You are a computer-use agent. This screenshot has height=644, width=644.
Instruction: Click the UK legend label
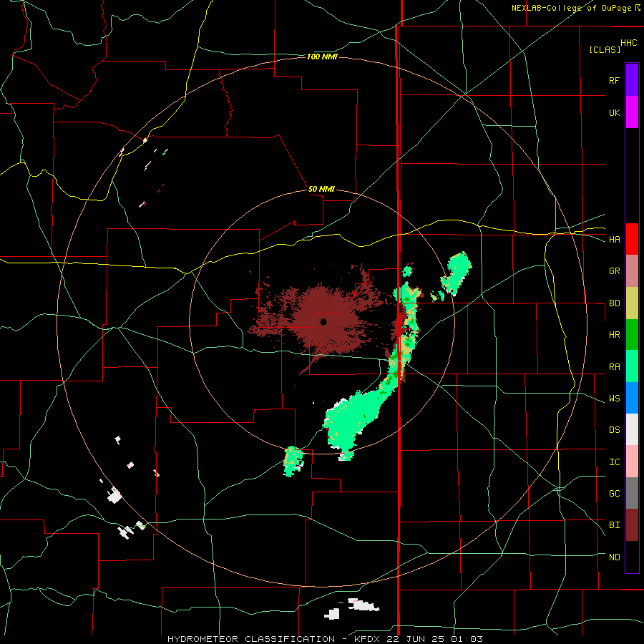tap(614, 112)
